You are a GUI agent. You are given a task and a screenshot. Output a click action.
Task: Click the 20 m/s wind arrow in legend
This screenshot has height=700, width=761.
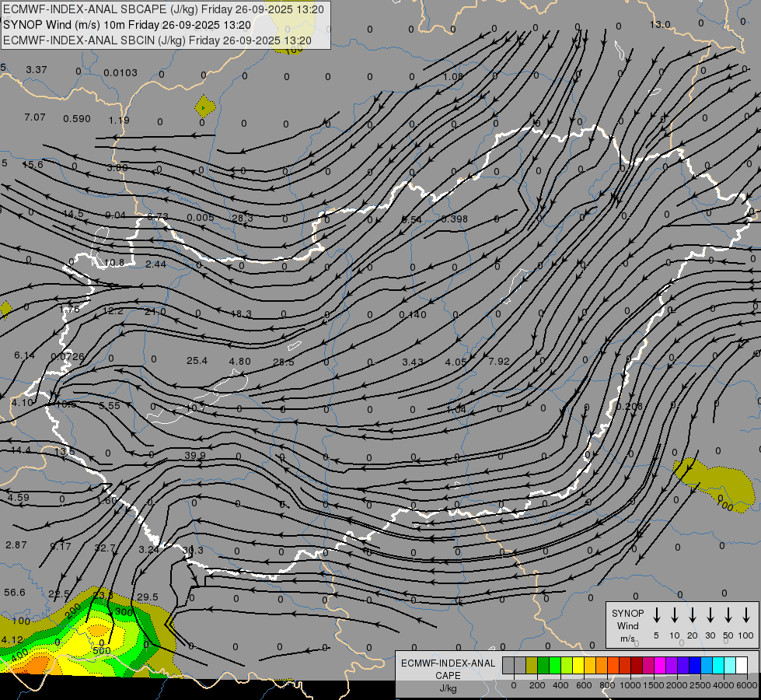[x=692, y=615]
